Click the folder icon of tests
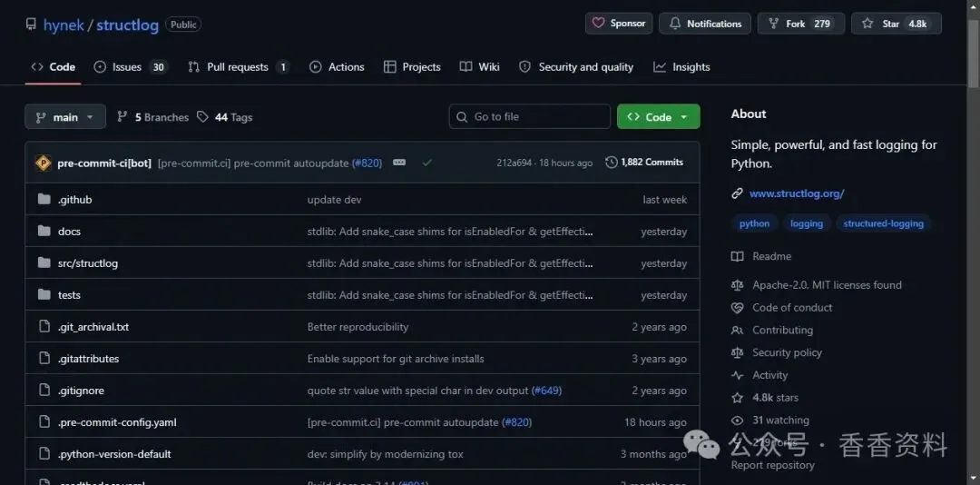This screenshot has width=980, height=485. click(x=44, y=295)
